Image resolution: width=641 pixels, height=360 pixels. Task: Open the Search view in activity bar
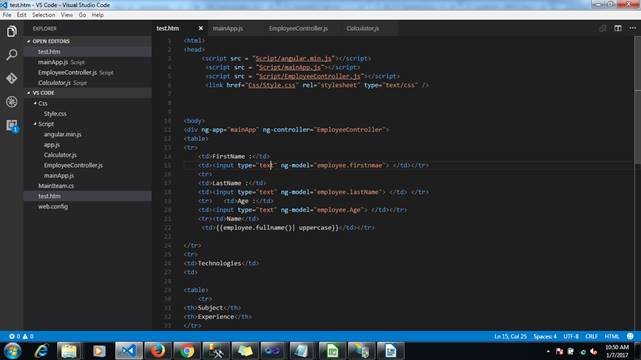11,55
